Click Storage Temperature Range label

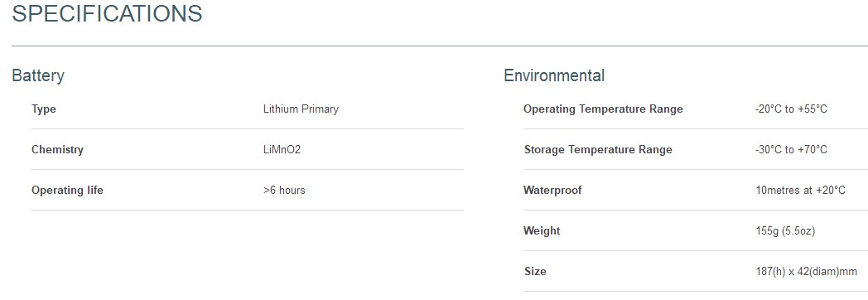coord(599,149)
